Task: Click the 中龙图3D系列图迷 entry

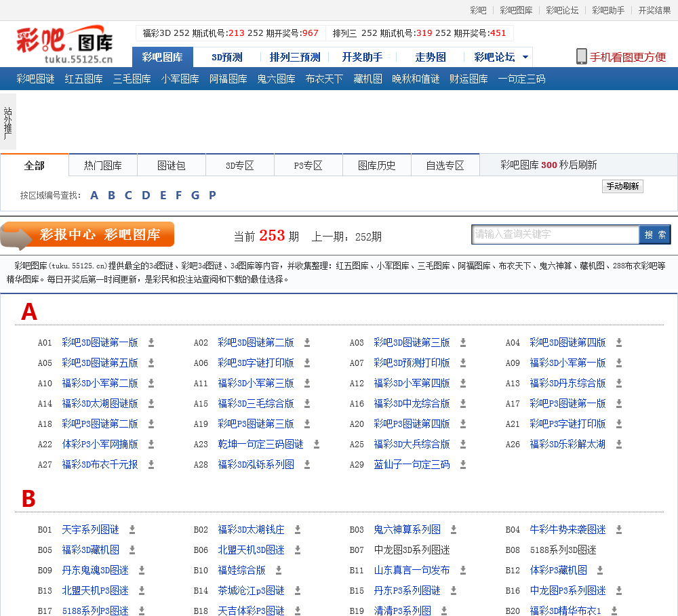Action: click(412, 550)
